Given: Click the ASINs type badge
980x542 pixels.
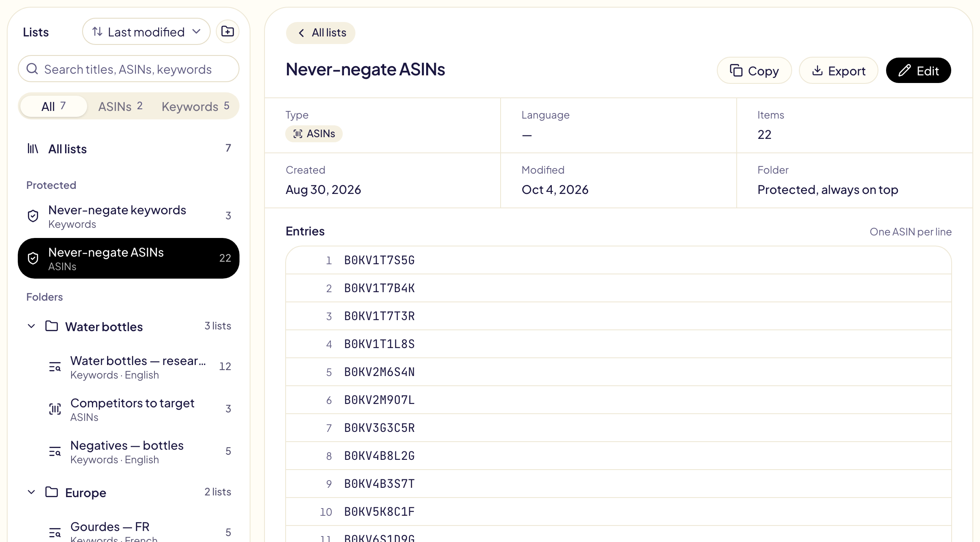Looking at the screenshot, I should (314, 134).
